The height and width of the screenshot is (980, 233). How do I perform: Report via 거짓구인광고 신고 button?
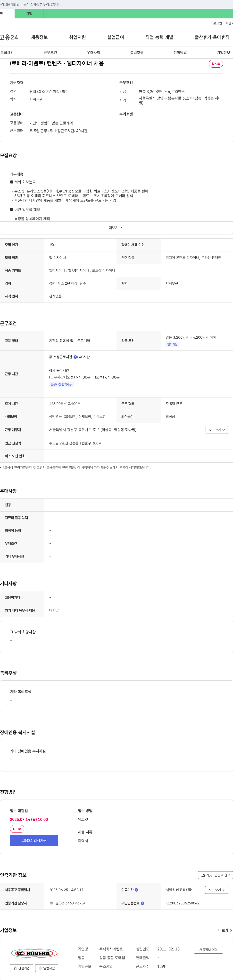pyautogui.click(x=216, y=875)
